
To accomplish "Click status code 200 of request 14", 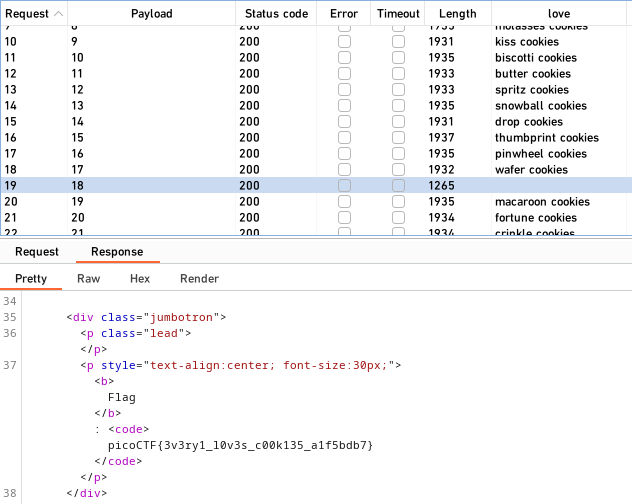I will [249, 106].
